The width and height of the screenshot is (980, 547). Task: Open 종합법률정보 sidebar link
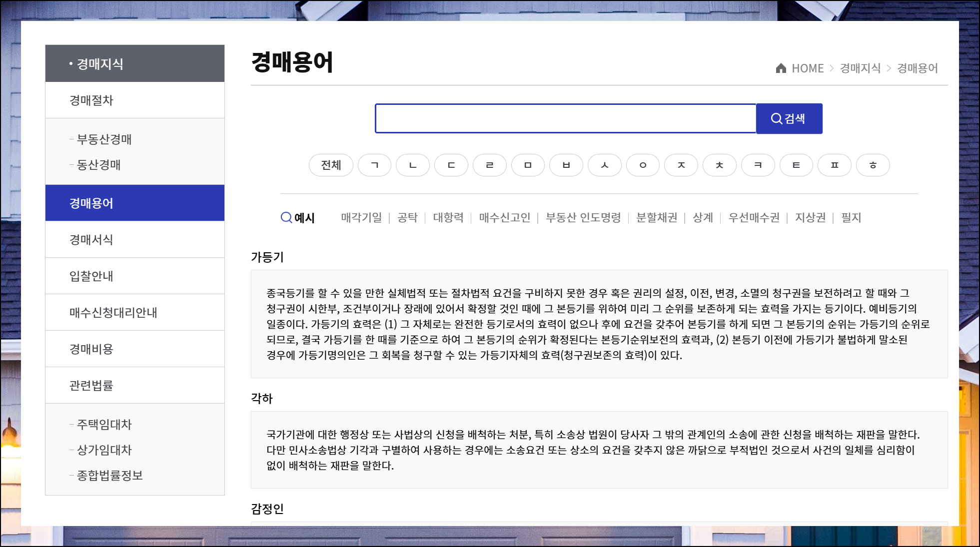tap(109, 476)
